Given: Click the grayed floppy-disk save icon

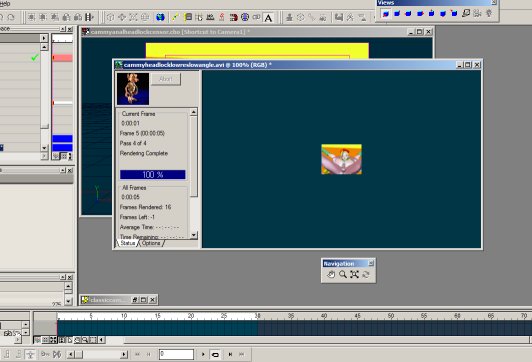Looking at the screenshot, I should tap(339, 17).
